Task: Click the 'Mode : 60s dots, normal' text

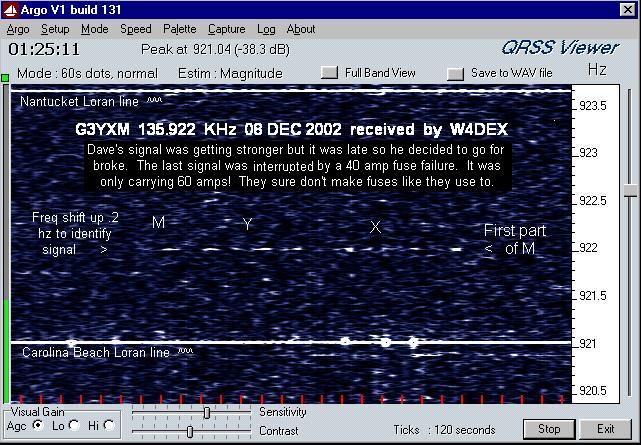Action: point(87,74)
